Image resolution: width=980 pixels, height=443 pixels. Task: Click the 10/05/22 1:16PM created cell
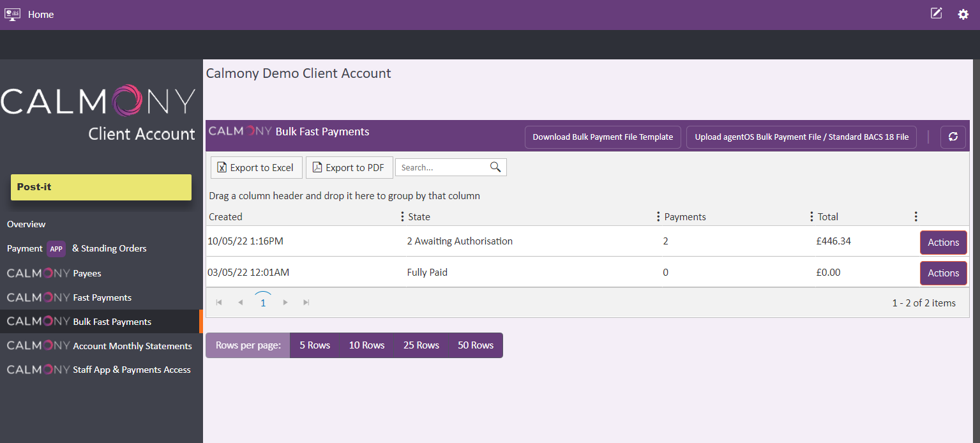click(x=246, y=241)
